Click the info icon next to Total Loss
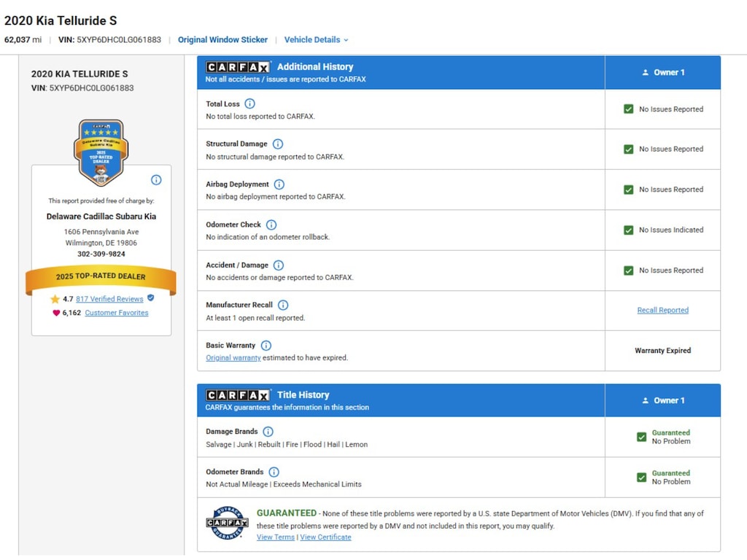 tap(249, 104)
